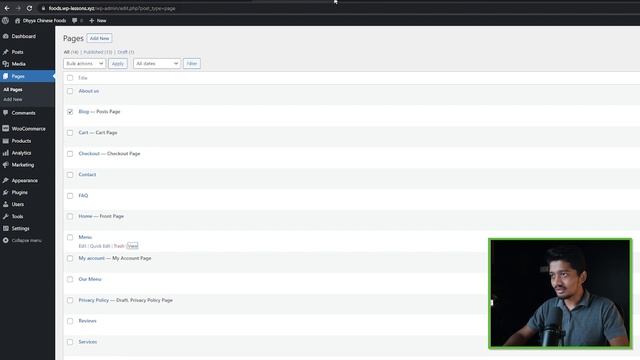Open WooCommerce menu label in sidebar

point(29,129)
